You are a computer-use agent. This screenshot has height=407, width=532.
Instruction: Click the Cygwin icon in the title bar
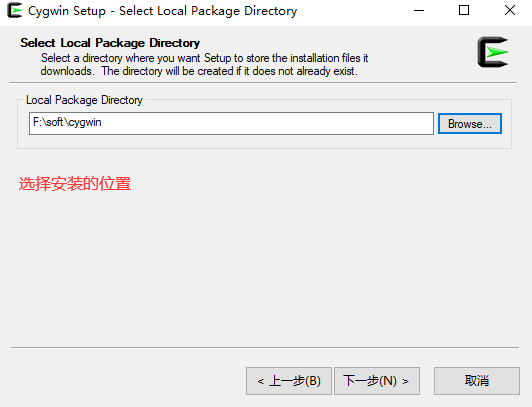[x=15, y=10]
